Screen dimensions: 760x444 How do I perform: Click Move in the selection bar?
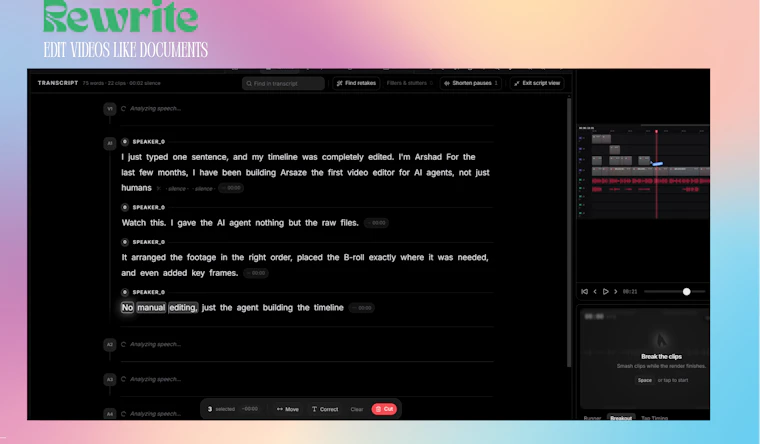coord(287,409)
